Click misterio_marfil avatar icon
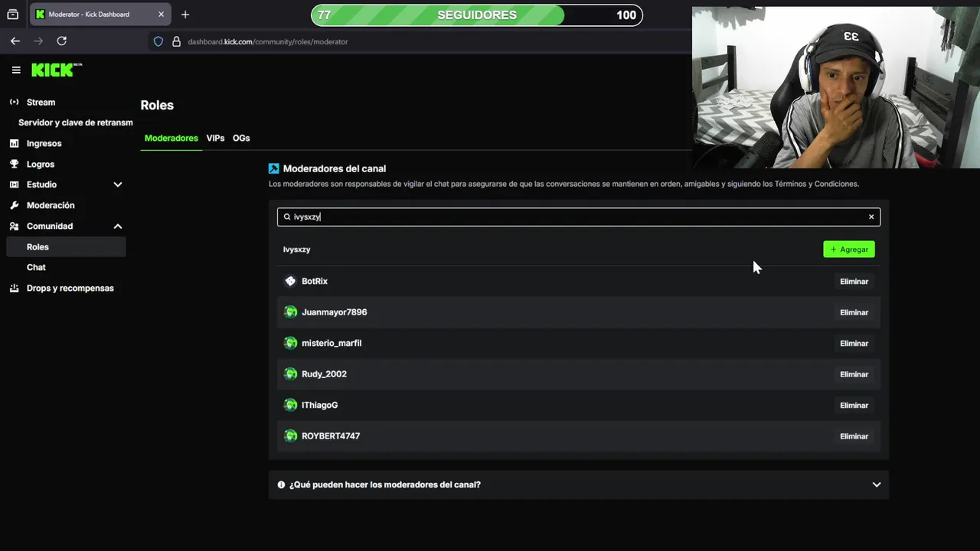This screenshot has width=980, height=551. point(290,343)
